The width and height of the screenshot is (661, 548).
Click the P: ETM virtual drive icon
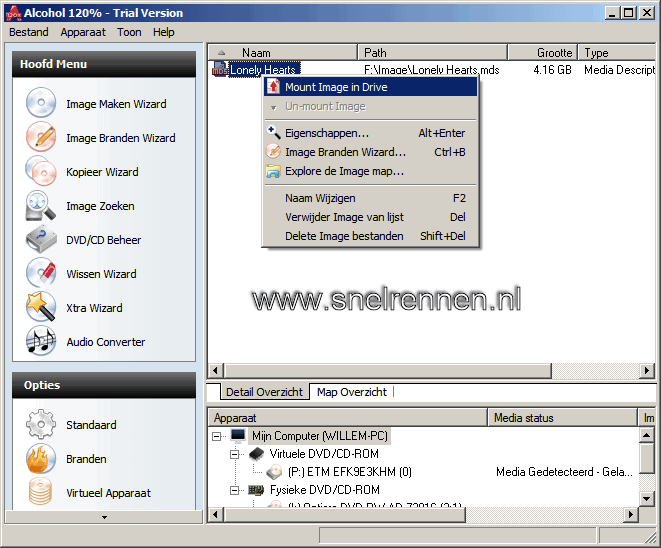click(274, 471)
